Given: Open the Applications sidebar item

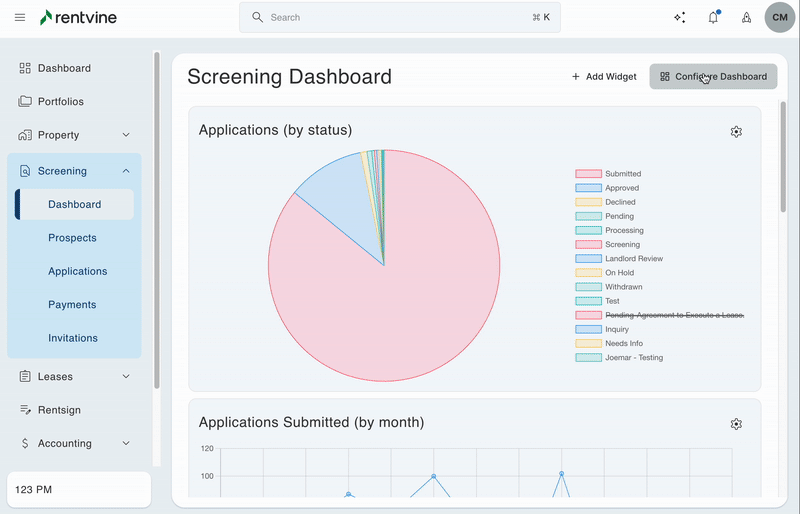Looking at the screenshot, I should 77,271.
